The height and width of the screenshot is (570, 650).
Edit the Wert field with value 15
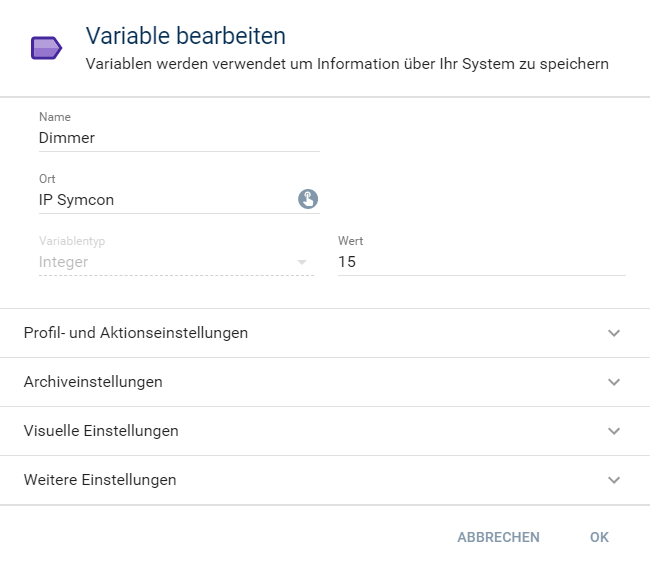coord(482,262)
